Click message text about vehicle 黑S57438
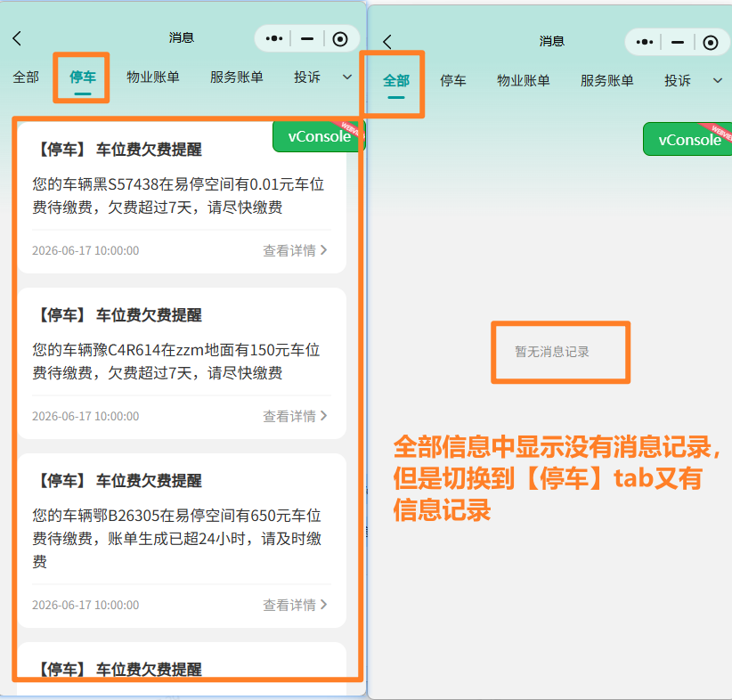Image resolution: width=732 pixels, height=700 pixels. [x=178, y=196]
